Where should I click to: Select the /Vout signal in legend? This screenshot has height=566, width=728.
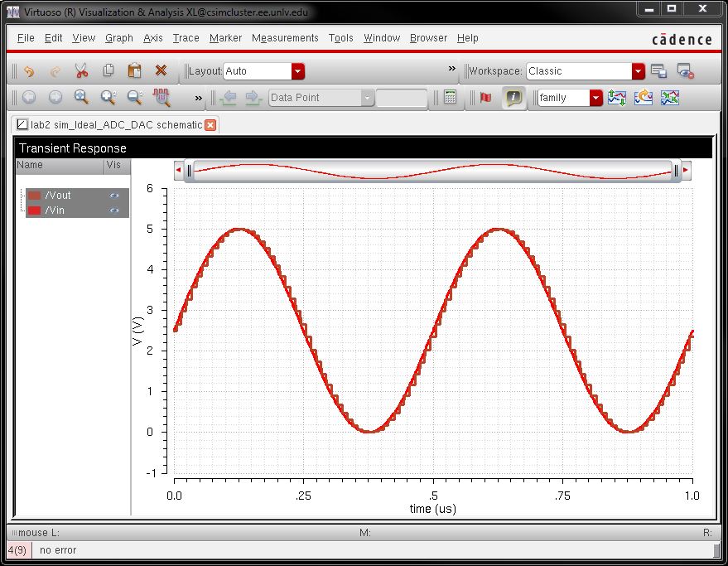point(58,196)
